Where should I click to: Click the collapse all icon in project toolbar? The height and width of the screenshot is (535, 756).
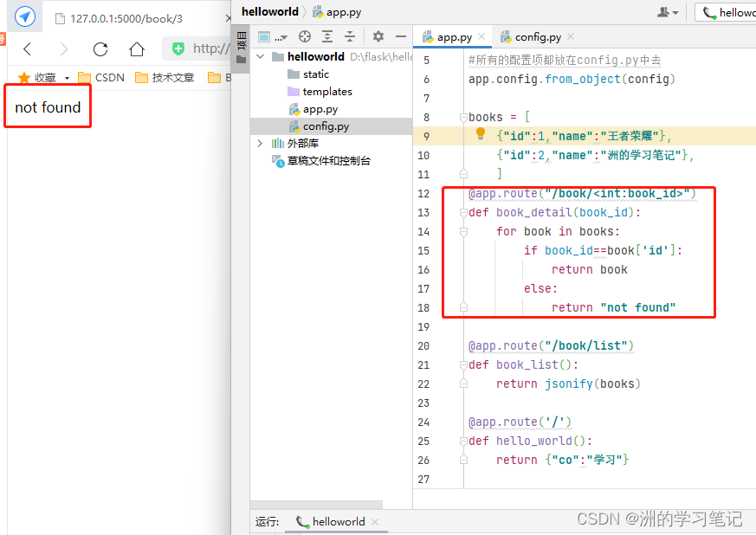coord(350,36)
